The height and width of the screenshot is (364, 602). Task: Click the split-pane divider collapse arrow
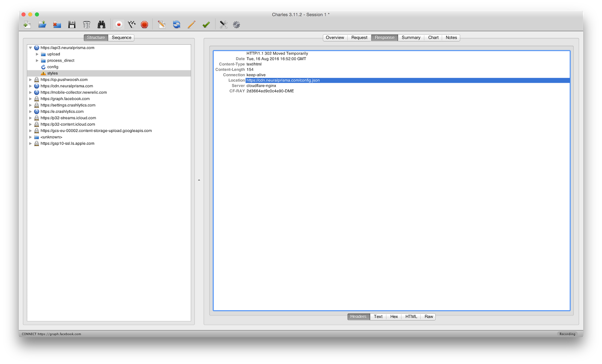[199, 180]
